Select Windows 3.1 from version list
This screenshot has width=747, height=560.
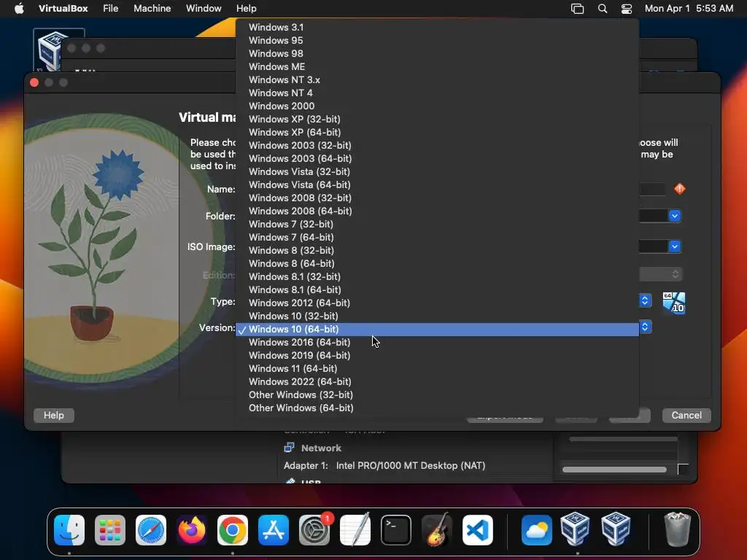437,27
